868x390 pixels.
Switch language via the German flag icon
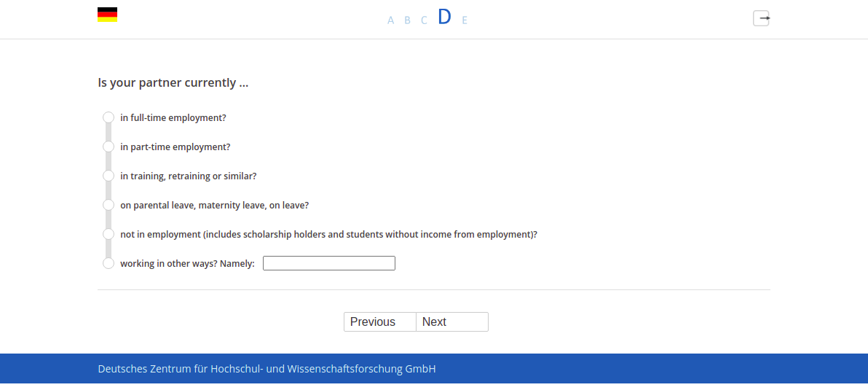(x=107, y=15)
